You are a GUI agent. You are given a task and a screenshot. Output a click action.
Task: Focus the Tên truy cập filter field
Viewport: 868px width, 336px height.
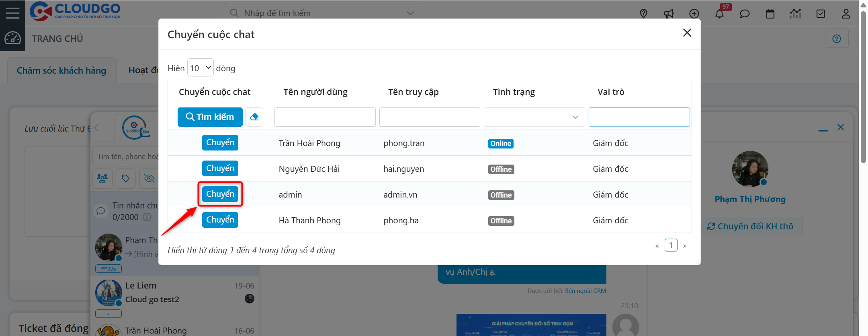tap(430, 117)
